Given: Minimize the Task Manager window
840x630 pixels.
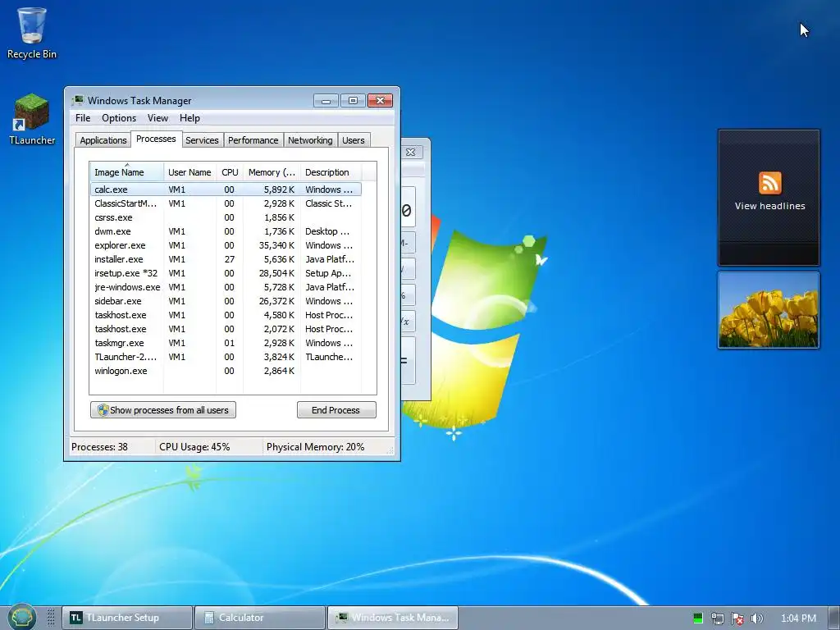Looking at the screenshot, I should click(x=326, y=100).
